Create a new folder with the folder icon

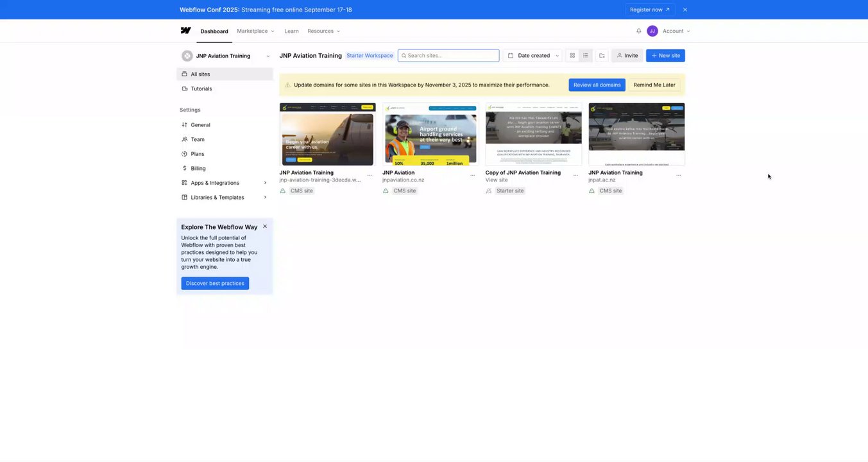coord(602,56)
